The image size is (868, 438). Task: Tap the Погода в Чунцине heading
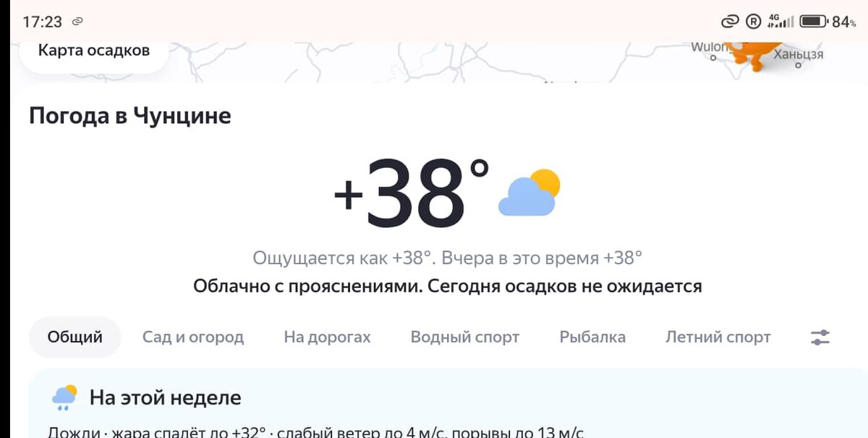pyautogui.click(x=130, y=115)
